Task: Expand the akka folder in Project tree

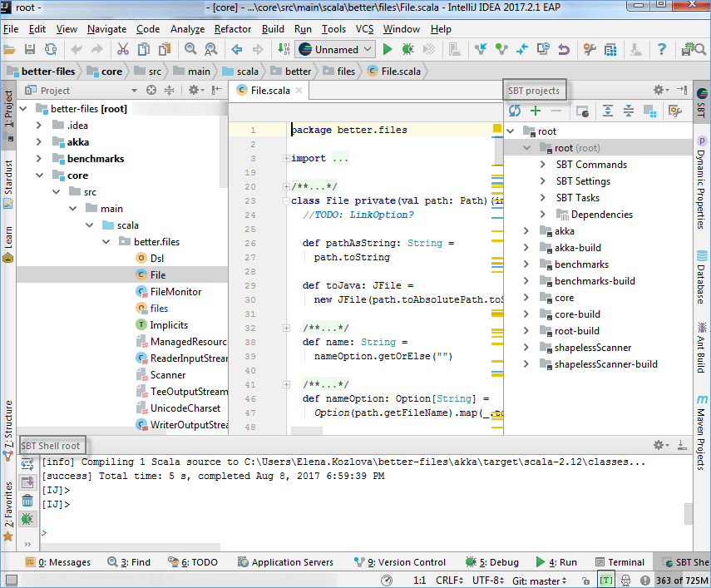Action: tap(39, 142)
